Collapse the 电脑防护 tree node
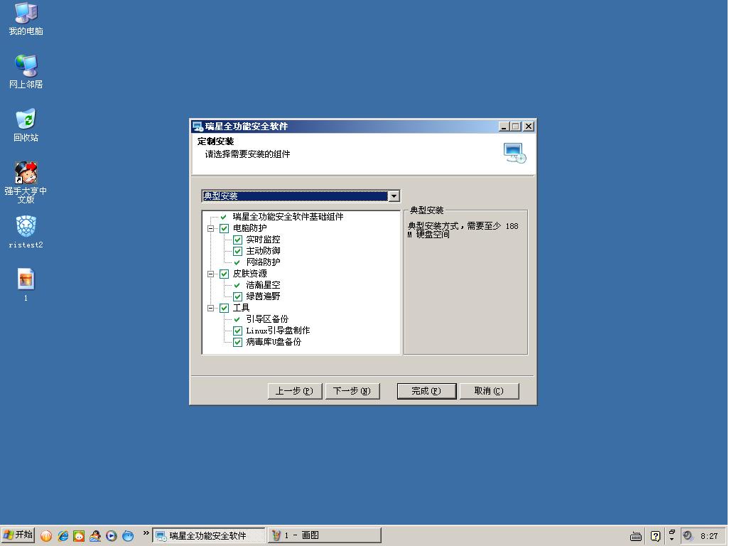The height and width of the screenshot is (546, 756). click(x=211, y=229)
